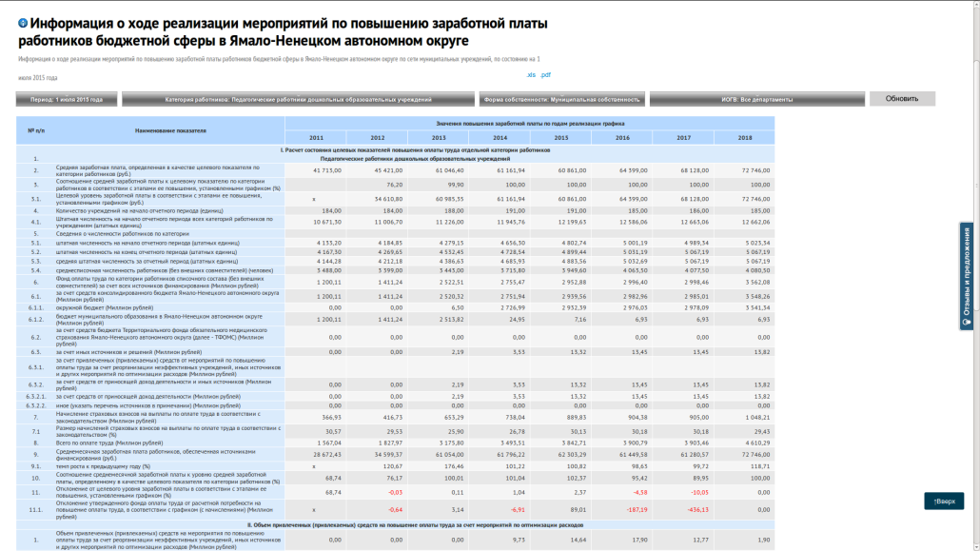Click the value '10 671,30'

coord(327,222)
